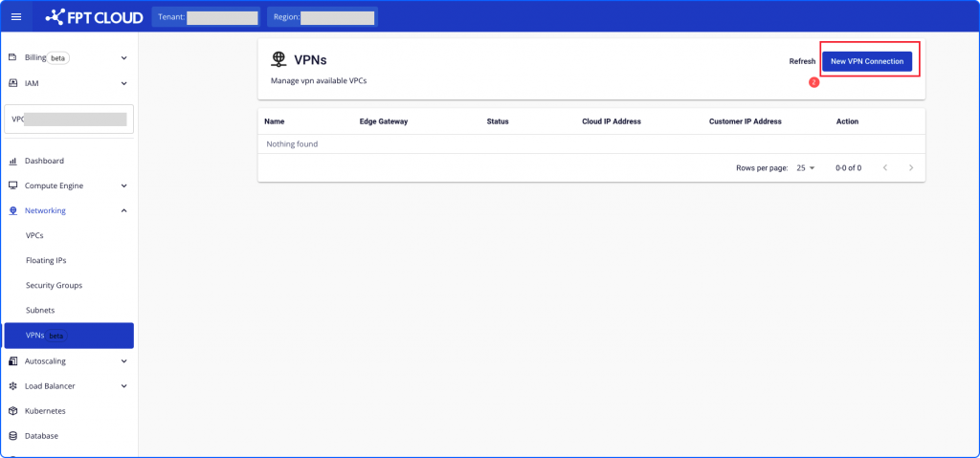Click the FPT Cloud logo
The height and width of the screenshot is (458, 980).
94,17
